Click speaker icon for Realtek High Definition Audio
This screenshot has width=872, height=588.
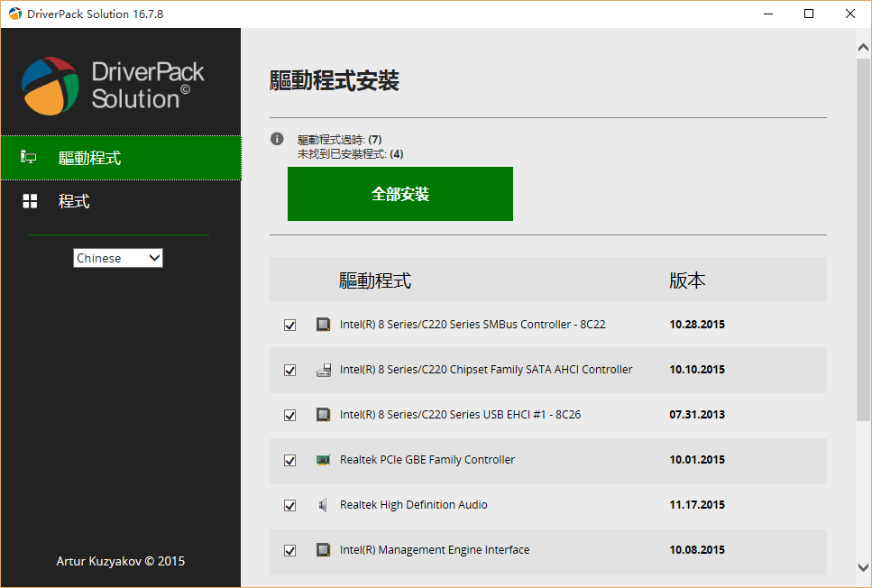(x=323, y=505)
